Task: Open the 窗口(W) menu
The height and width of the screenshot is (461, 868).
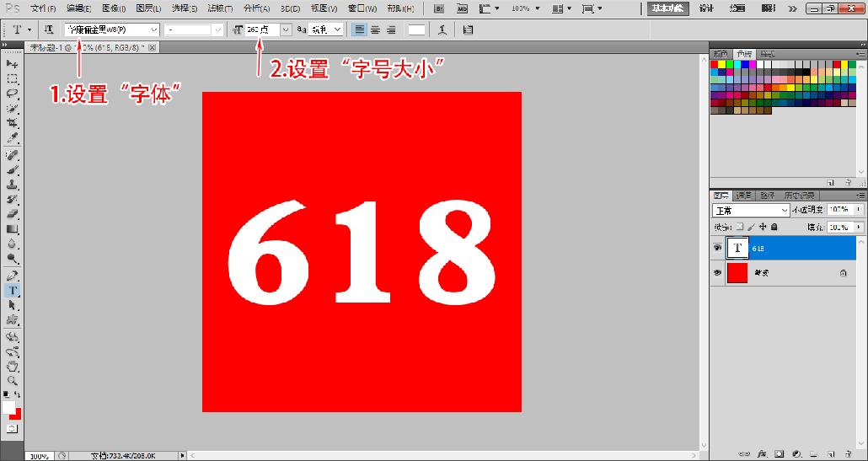Action: point(362,9)
